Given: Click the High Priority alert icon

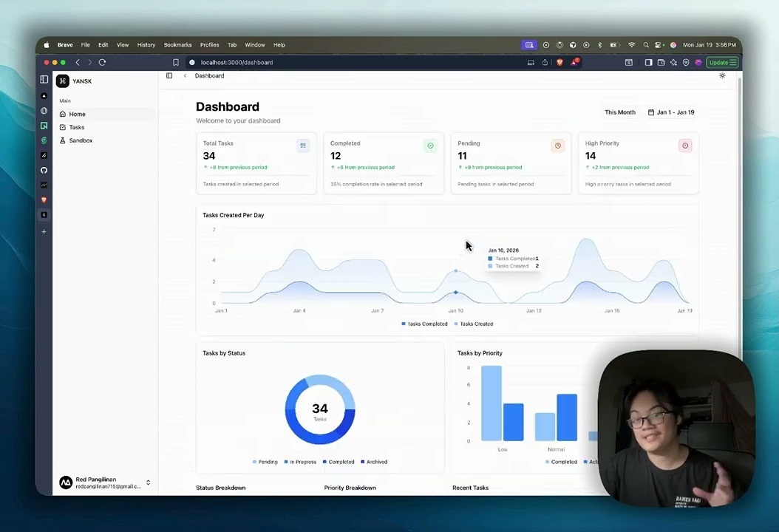Looking at the screenshot, I should (685, 146).
